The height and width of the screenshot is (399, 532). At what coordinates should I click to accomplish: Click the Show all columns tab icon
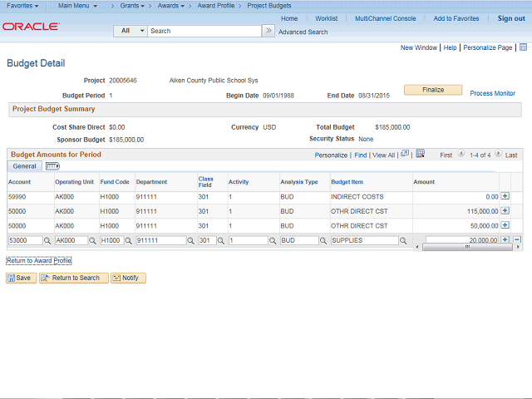[52, 166]
